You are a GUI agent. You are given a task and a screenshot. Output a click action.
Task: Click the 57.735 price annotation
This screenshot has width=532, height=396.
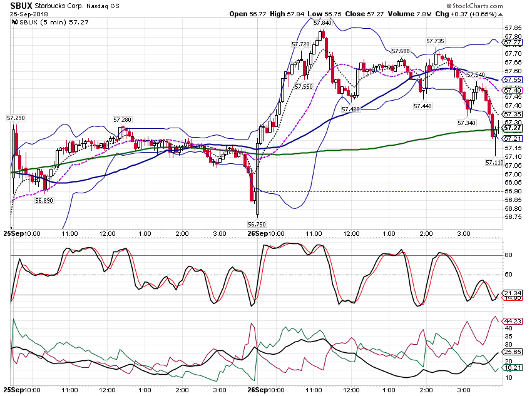435,41
